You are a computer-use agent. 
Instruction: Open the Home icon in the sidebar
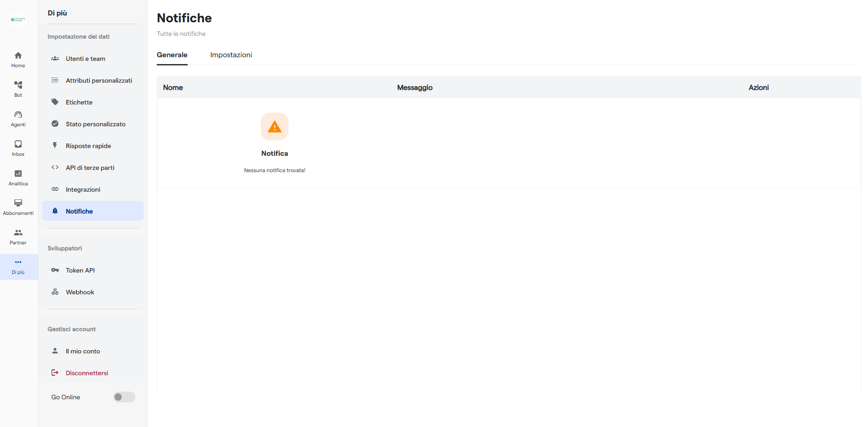click(18, 60)
